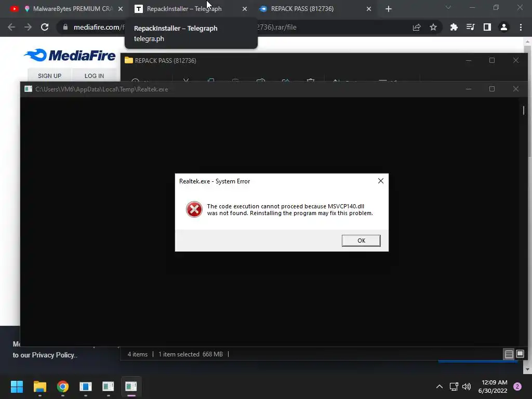The image size is (532, 399).
Task: Open File Explorer from the taskbar
Action: pyautogui.click(x=39, y=387)
